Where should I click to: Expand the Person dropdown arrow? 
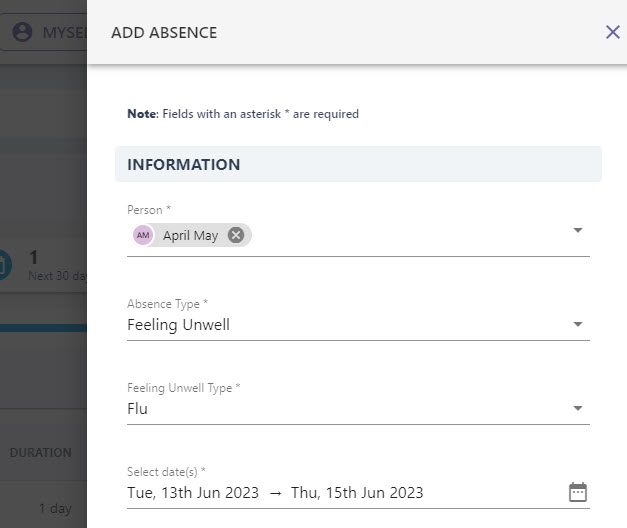coord(577,230)
